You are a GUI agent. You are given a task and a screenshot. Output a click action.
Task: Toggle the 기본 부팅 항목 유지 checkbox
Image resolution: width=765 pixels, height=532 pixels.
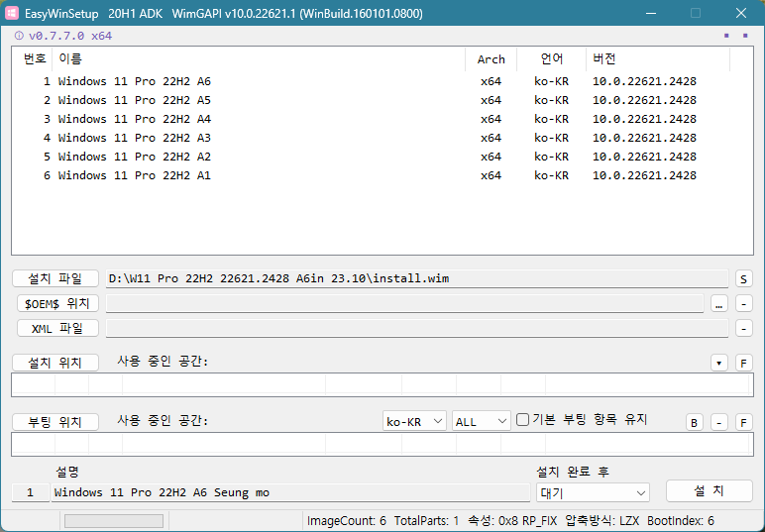[522, 419]
